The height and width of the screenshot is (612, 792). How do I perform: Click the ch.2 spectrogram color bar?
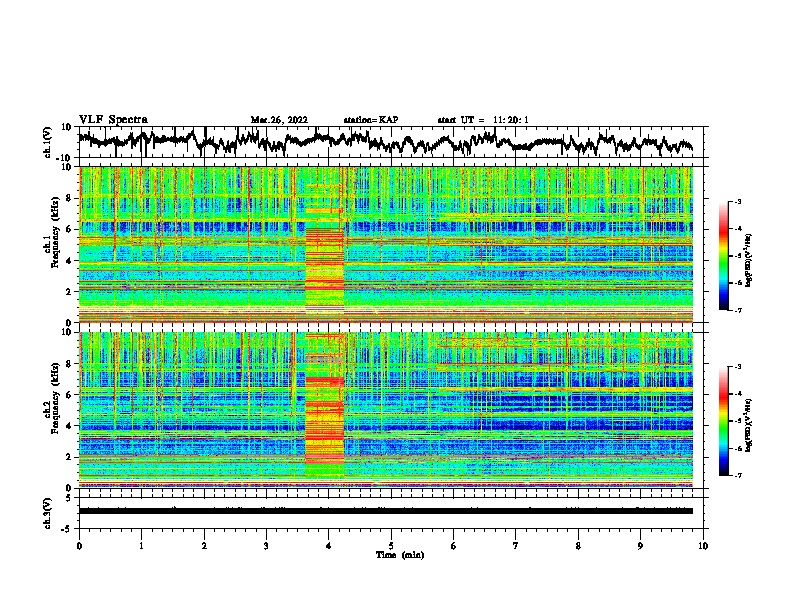pyautogui.click(x=724, y=421)
